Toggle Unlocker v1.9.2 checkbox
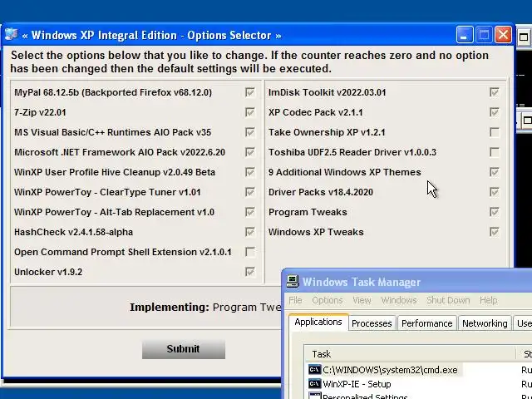The width and height of the screenshot is (532, 399). [250, 272]
